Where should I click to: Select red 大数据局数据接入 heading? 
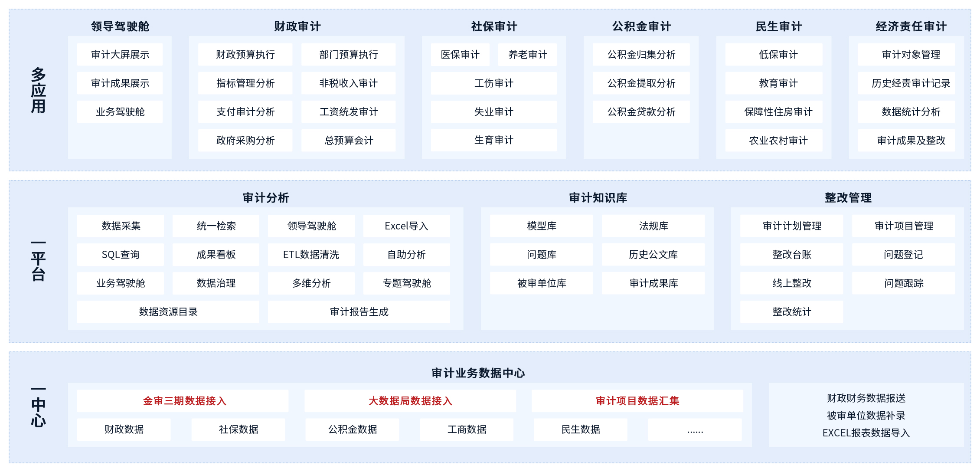(410, 401)
